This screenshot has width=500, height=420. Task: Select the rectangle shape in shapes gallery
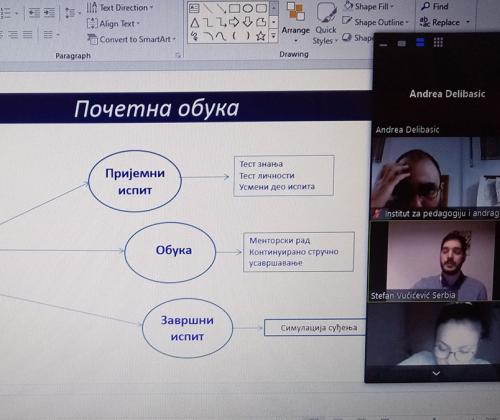[x=234, y=8]
